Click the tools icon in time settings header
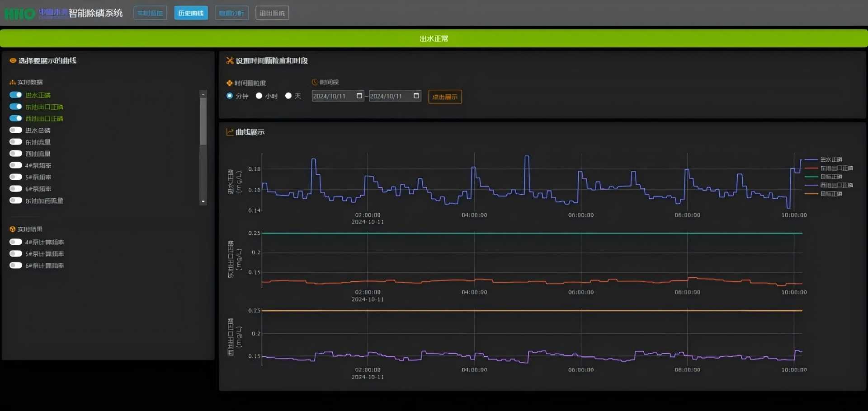This screenshot has width=868, height=411. point(230,61)
